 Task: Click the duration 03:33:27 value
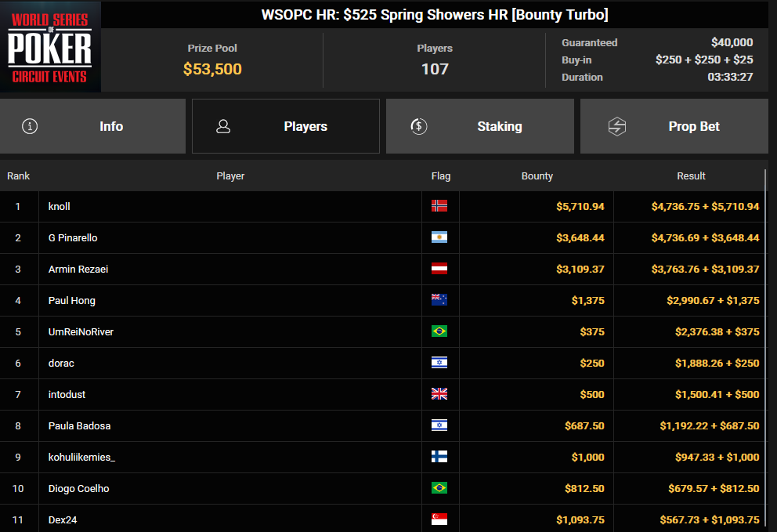click(x=730, y=77)
